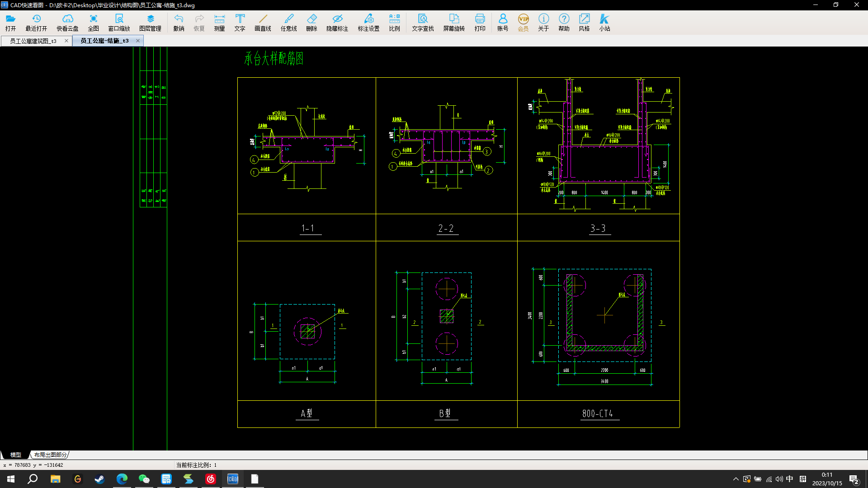This screenshot has height=488, width=868.
Task: Click the 1-1 section label
Action: coord(308,229)
